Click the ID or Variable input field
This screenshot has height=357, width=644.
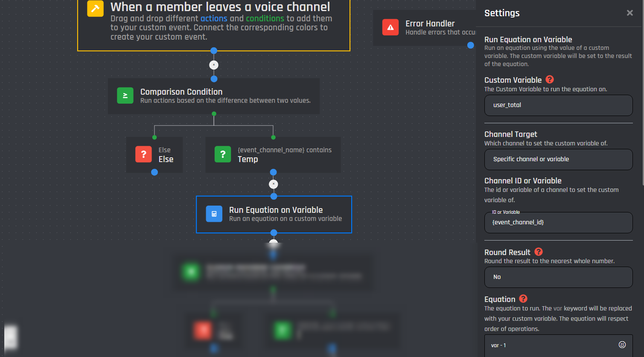(558, 222)
